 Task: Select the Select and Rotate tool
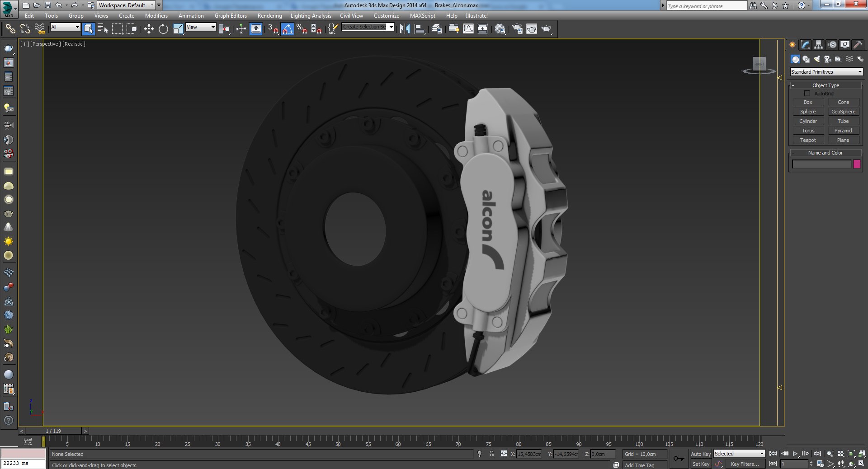[163, 29]
